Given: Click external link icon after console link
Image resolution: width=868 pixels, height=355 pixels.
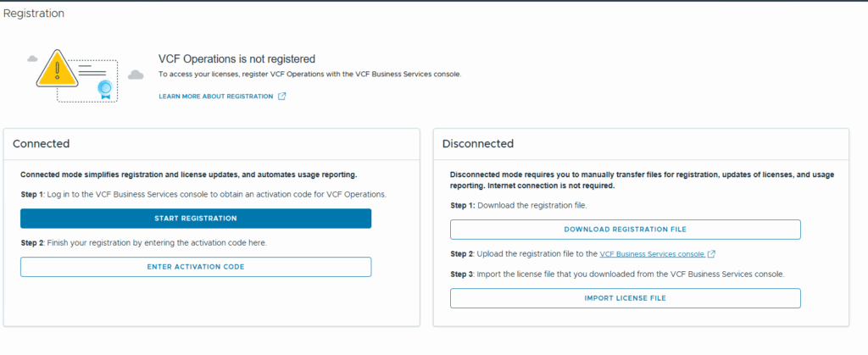Looking at the screenshot, I should [711, 254].
